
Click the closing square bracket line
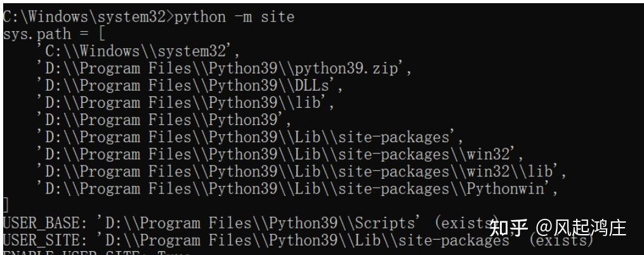click(6, 204)
